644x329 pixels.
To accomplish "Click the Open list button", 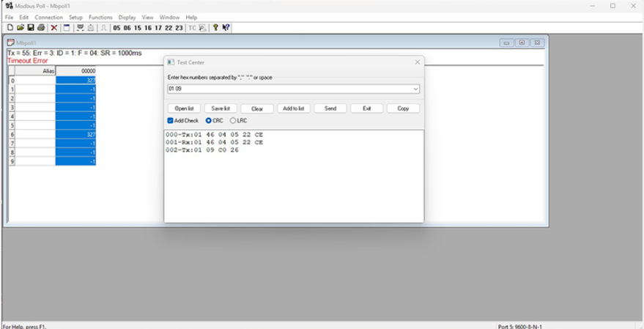I will pos(183,108).
